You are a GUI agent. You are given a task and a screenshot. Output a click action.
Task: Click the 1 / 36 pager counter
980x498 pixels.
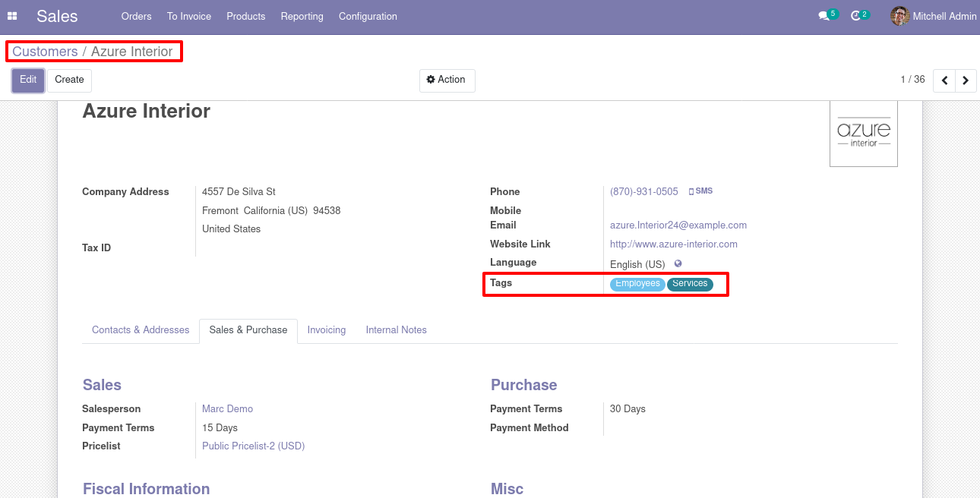point(912,80)
